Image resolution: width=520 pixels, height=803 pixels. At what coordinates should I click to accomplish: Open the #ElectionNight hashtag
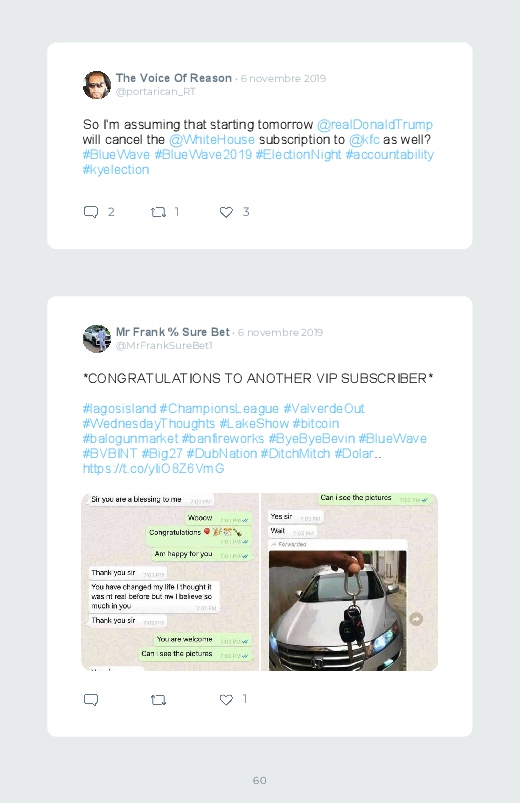[x=298, y=155]
